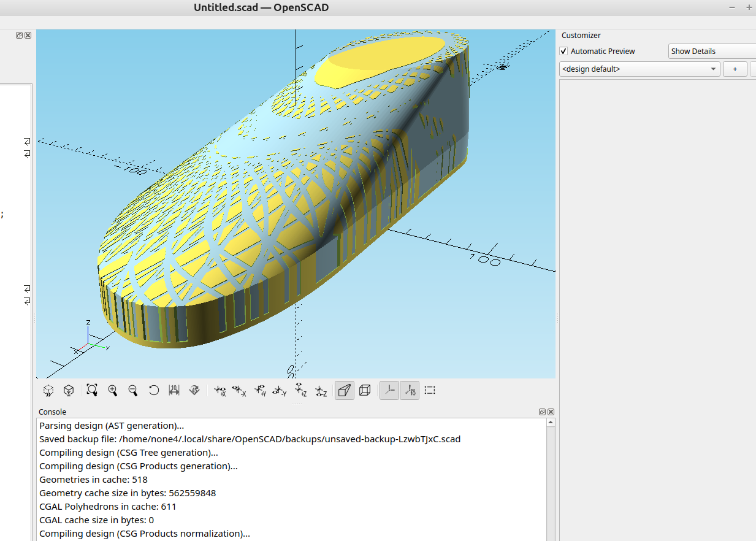The width and height of the screenshot is (756, 541).
Task: Click the View All magnifier icon
Action: pyautogui.click(x=92, y=390)
